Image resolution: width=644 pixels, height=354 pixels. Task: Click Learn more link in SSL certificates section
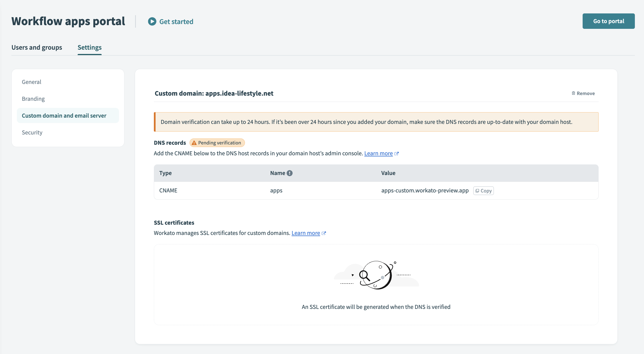(305, 233)
